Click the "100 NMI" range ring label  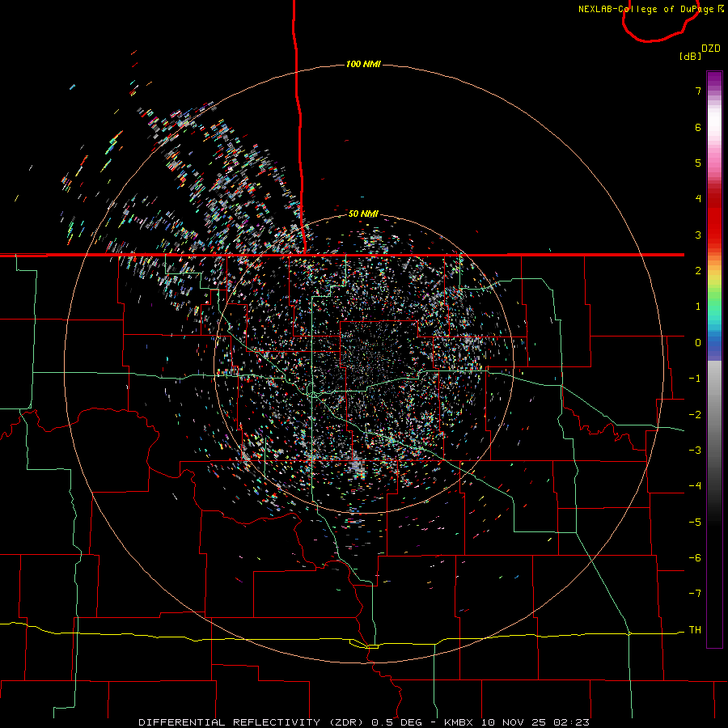[x=363, y=64]
